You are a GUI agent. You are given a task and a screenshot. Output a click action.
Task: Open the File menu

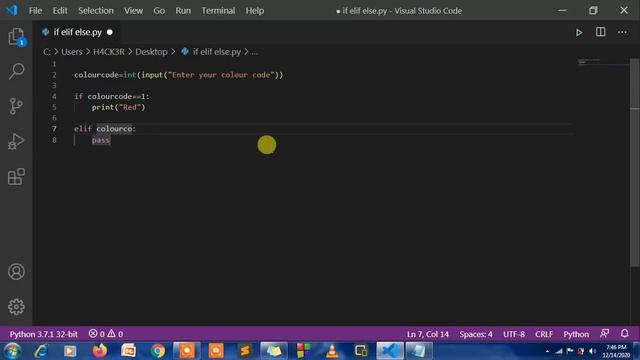(x=35, y=11)
